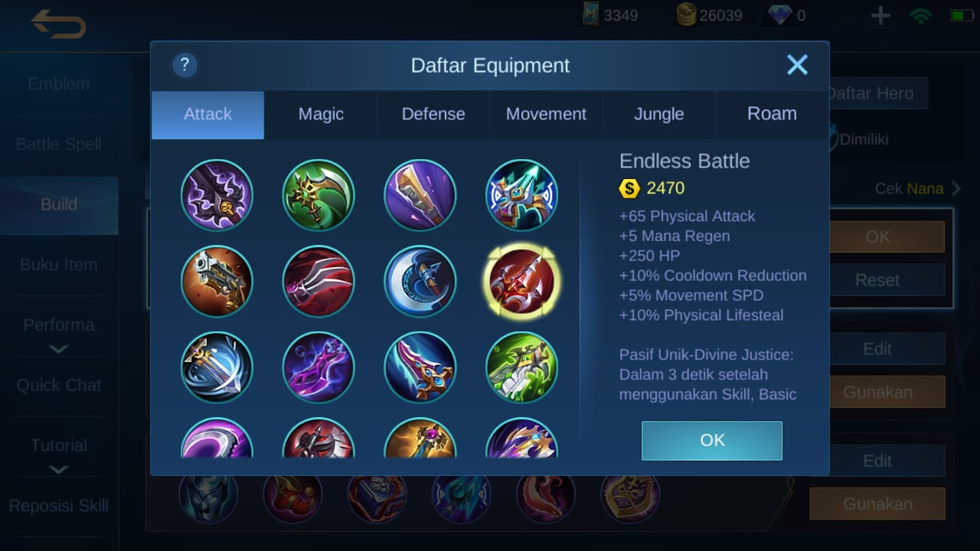
Task: Pick the crossbow item on orange background
Action: point(217,281)
